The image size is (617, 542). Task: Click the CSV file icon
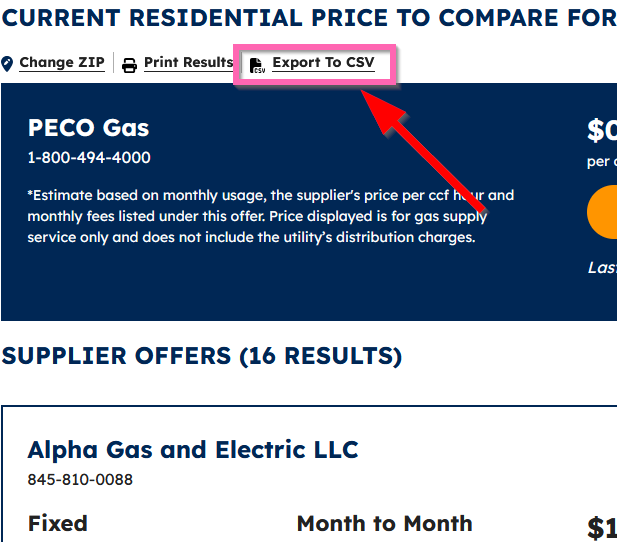pos(258,65)
